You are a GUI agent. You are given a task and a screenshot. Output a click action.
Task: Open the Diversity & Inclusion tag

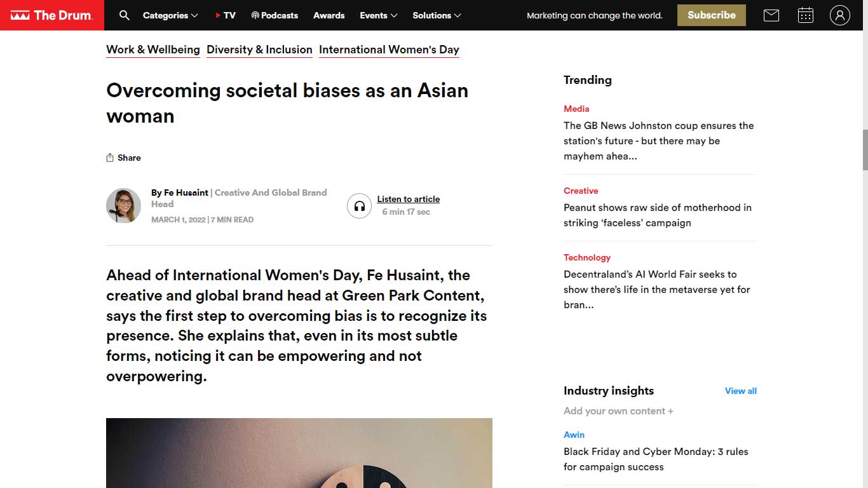pos(259,50)
